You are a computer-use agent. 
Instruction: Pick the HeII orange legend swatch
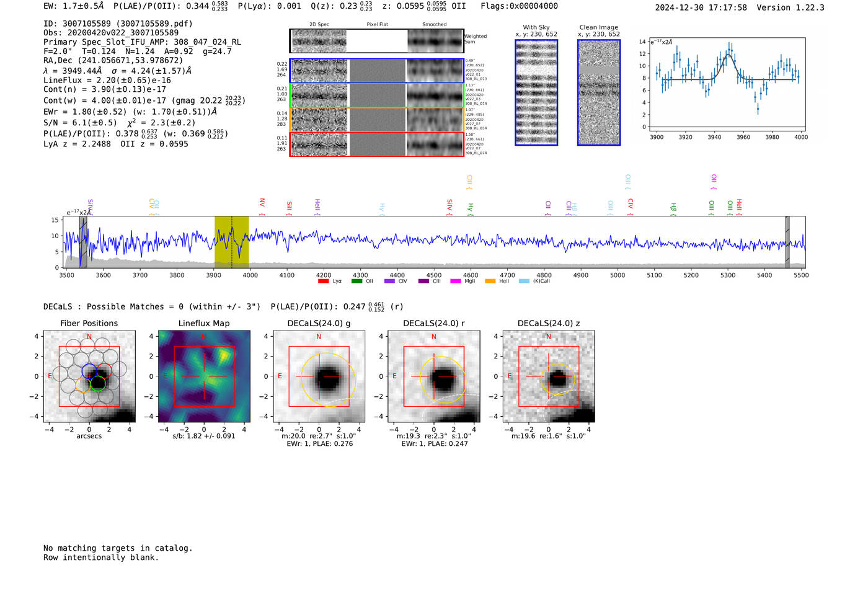(490, 281)
